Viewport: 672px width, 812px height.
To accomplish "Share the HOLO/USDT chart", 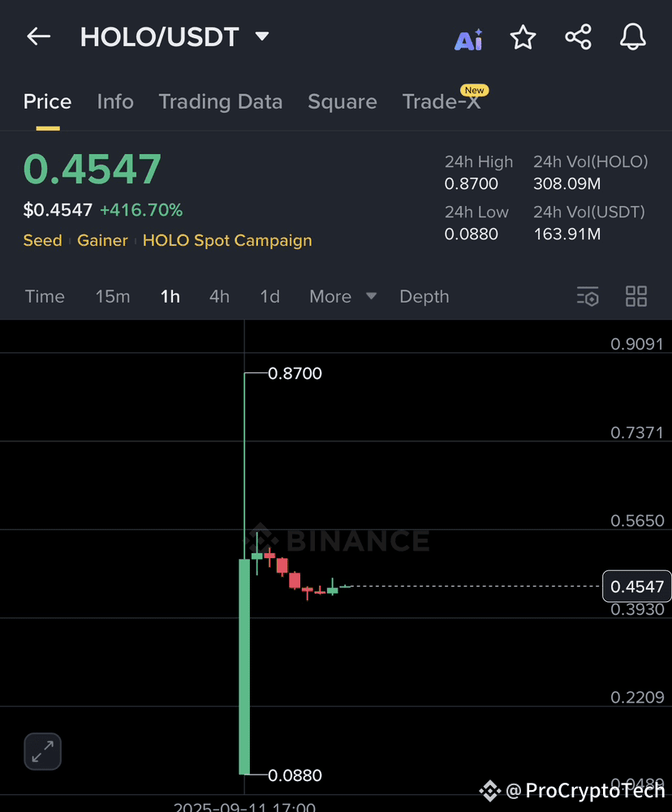I will click(578, 36).
